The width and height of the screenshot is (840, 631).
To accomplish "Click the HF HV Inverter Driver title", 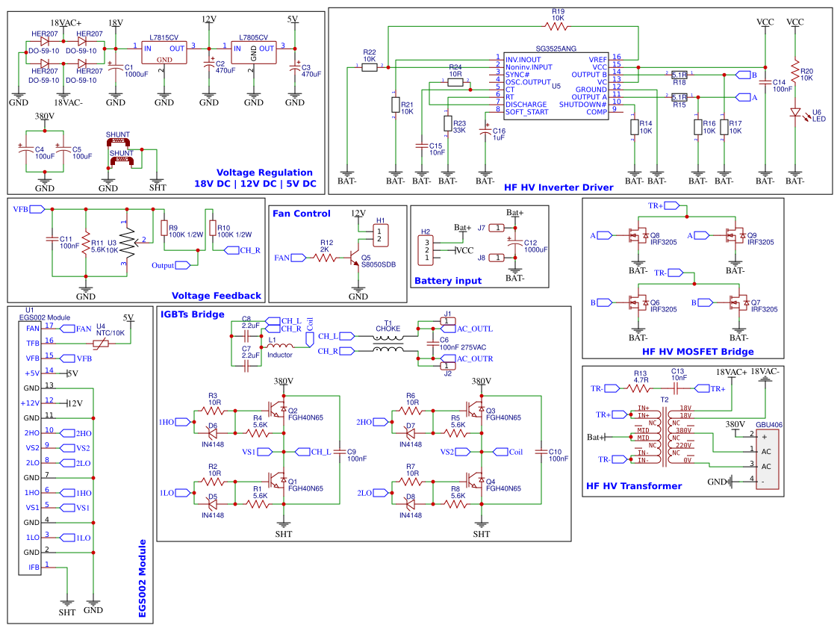I will click(559, 187).
